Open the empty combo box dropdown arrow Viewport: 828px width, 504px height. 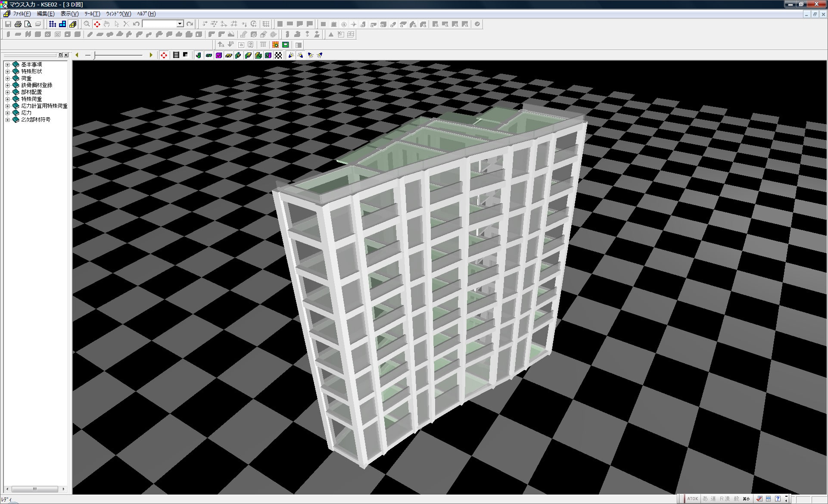tap(180, 24)
